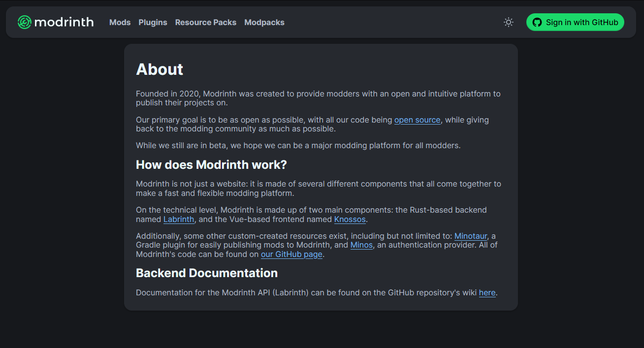644x348 pixels.
Task: Visit the Knossos frontend link
Action: click(350, 220)
